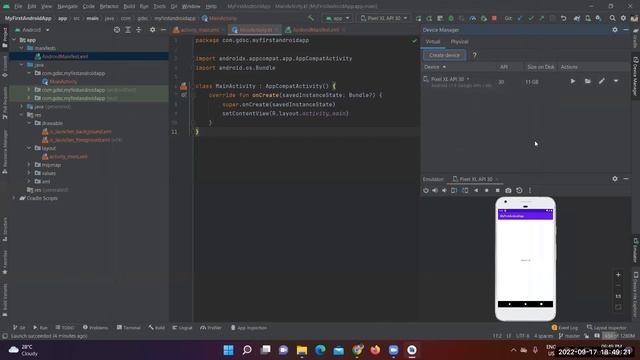The image size is (640, 360).
Task: Click Select Opened File target icon in Project panel
Action: [117, 30]
